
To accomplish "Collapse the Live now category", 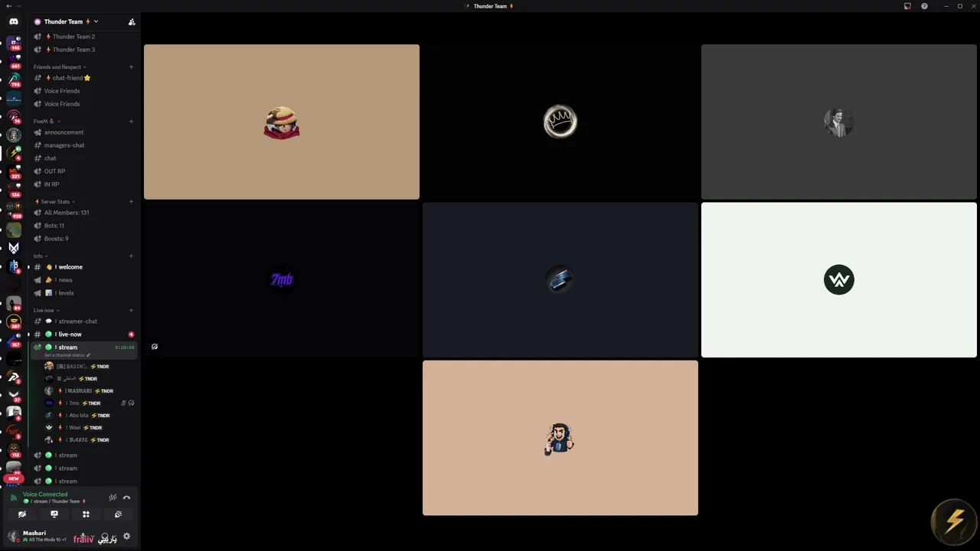I will 46,310.
